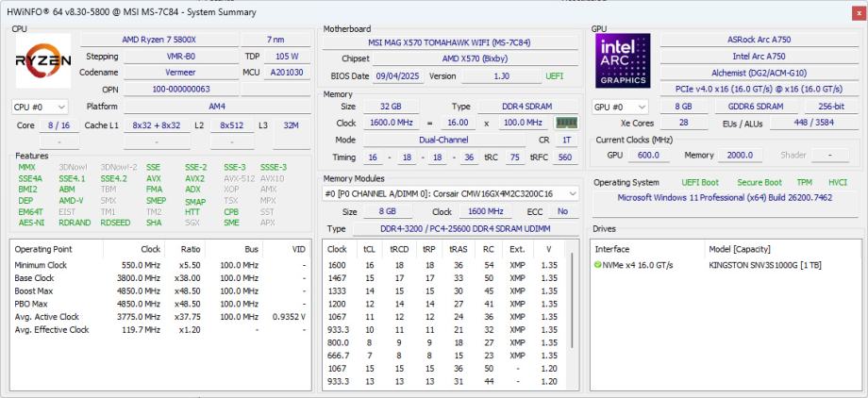Image resolution: width=868 pixels, height=398 pixels.
Task: Click the MSI MAG X570 TOMAHAWK motherboard field
Action: click(450, 42)
